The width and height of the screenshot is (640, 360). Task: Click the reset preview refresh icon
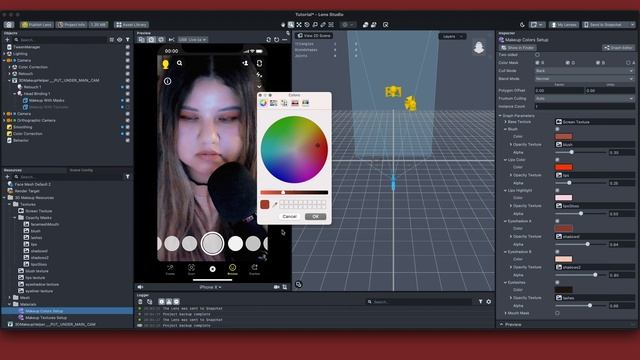[x=276, y=40]
